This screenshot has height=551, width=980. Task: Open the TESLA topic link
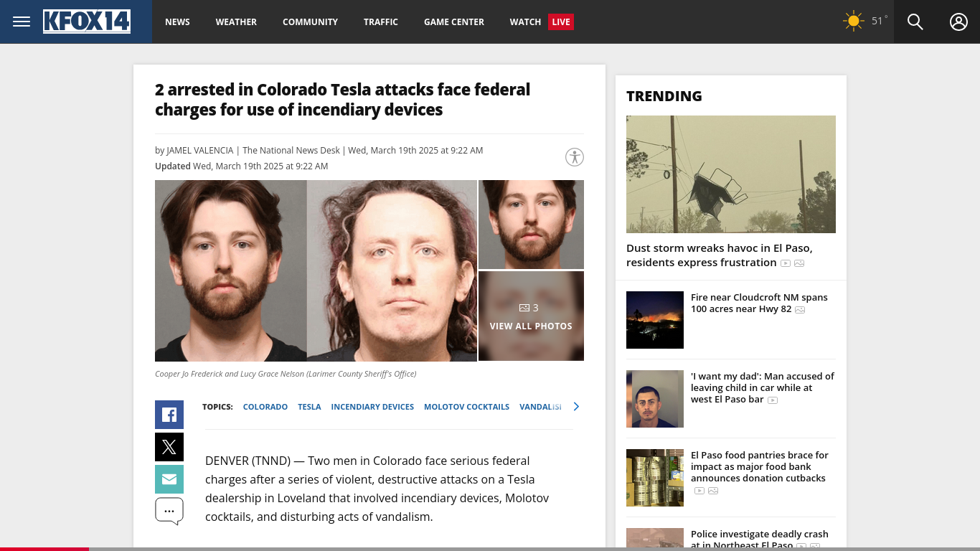(309, 407)
